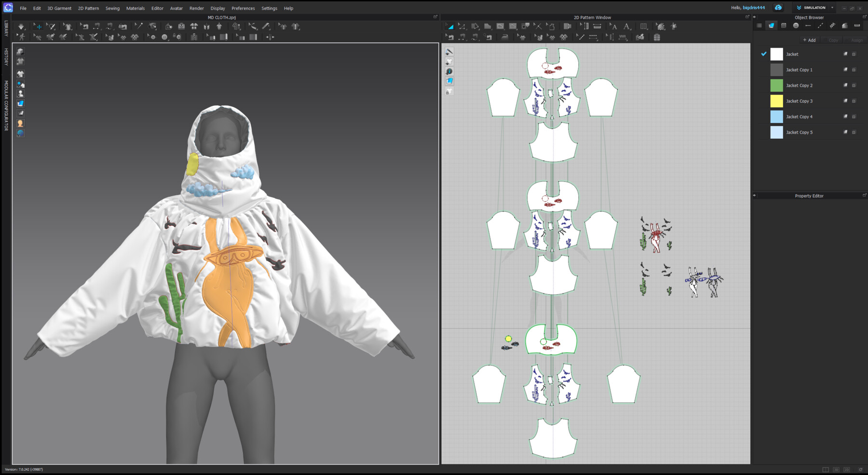Viewport: 868px width, 475px height.
Task: Open the Button list tab in Object Browser
Action: click(x=796, y=25)
